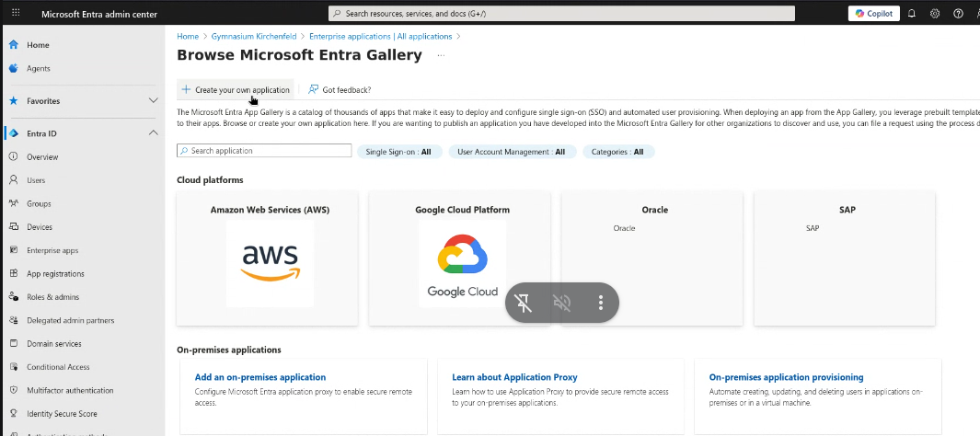Open the notifications bell icon
Screen dimensions: 980x436
point(911,14)
